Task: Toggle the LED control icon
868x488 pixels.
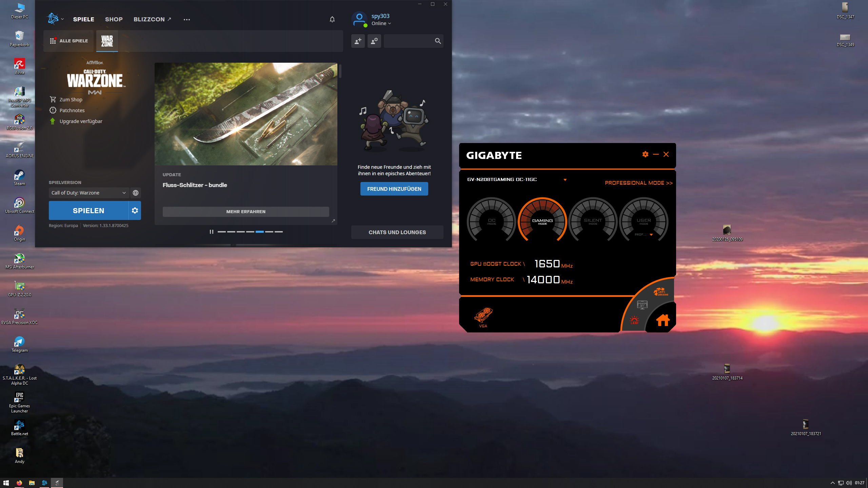Action: point(634,320)
